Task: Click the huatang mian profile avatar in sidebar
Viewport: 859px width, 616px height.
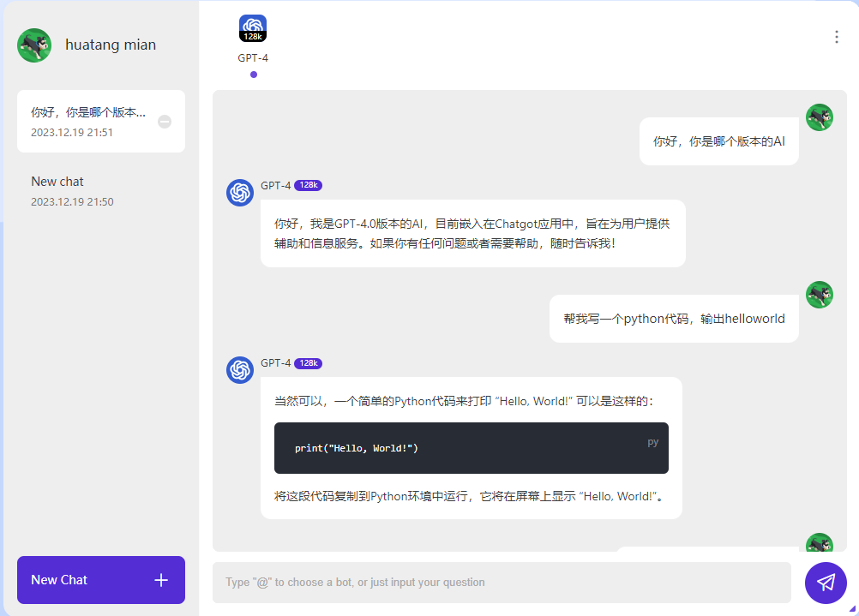Action: pos(34,45)
